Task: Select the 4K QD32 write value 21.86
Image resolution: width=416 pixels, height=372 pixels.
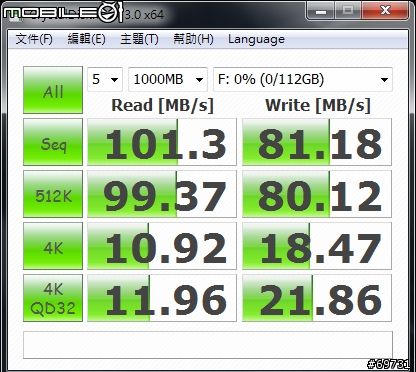Action: click(x=317, y=298)
